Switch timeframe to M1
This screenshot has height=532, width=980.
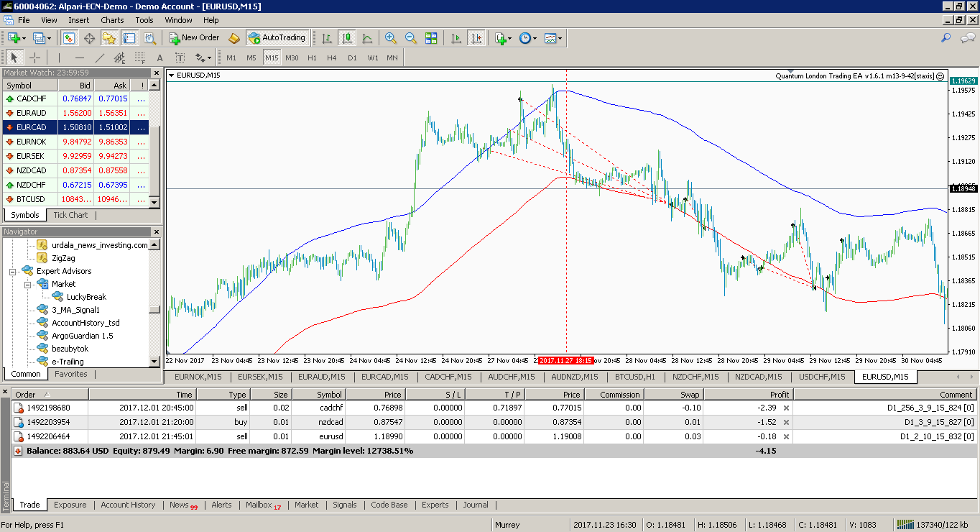231,58
